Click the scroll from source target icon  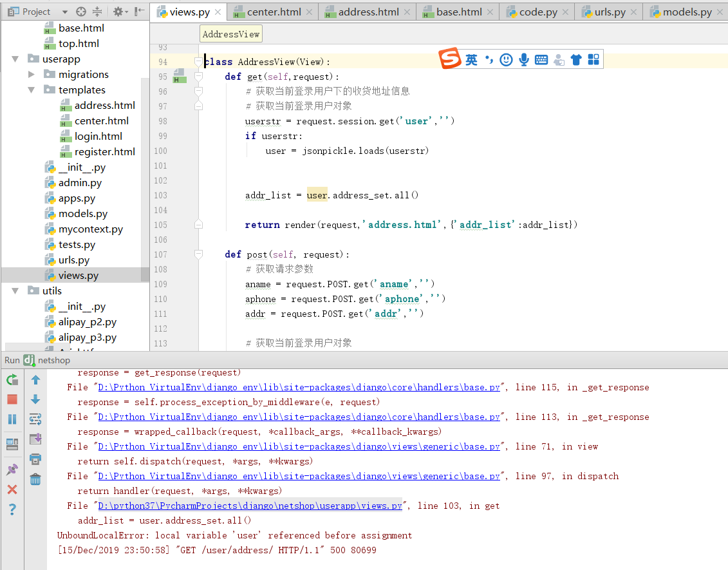pyautogui.click(x=81, y=12)
